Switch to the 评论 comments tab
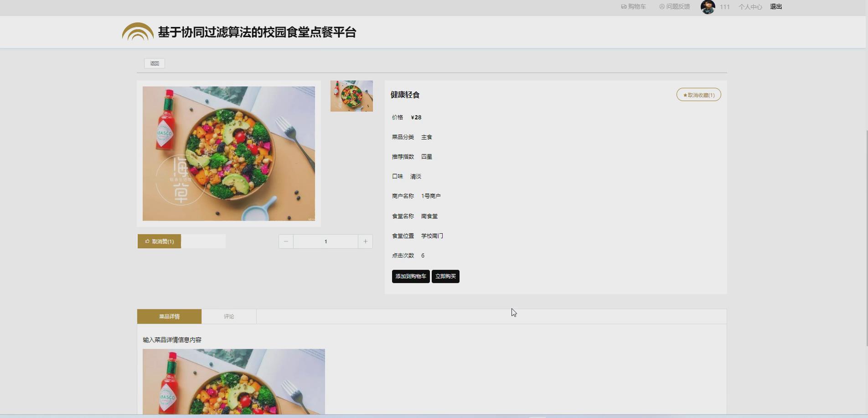 click(229, 316)
